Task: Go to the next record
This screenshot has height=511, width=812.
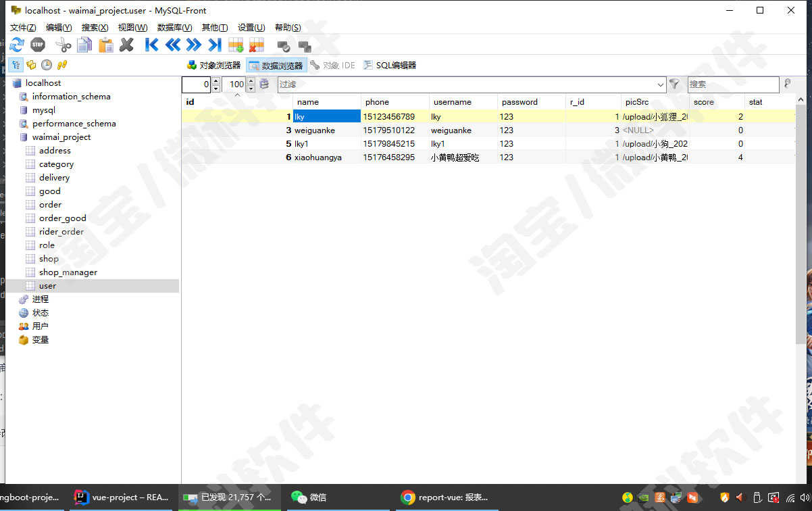Action: point(194,45)
